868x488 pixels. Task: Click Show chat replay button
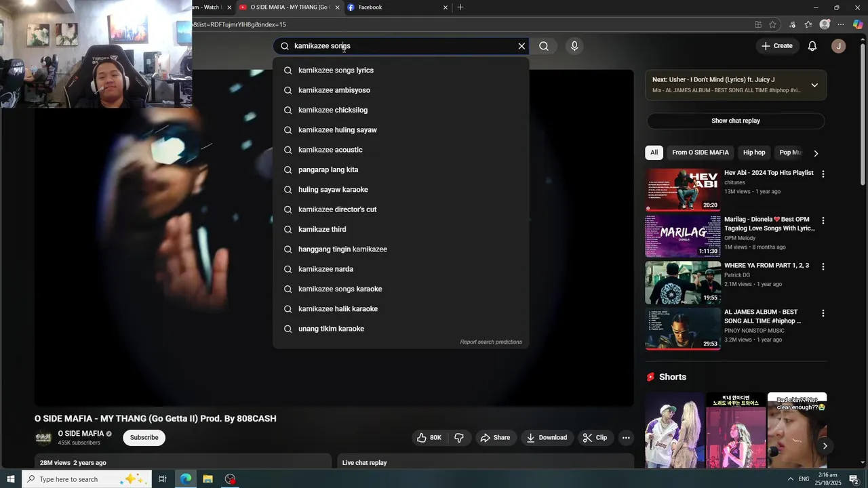point(735,121)
